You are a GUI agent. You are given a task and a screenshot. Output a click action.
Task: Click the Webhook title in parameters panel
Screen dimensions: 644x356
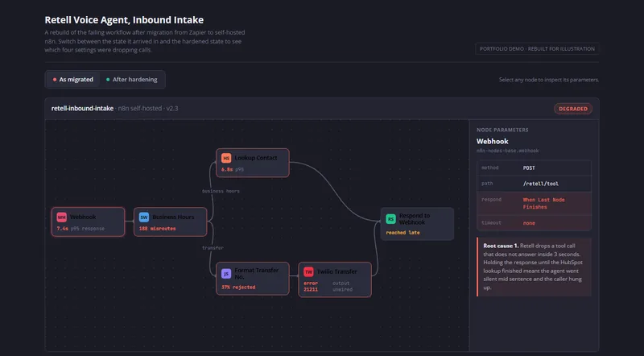[492, 141]
